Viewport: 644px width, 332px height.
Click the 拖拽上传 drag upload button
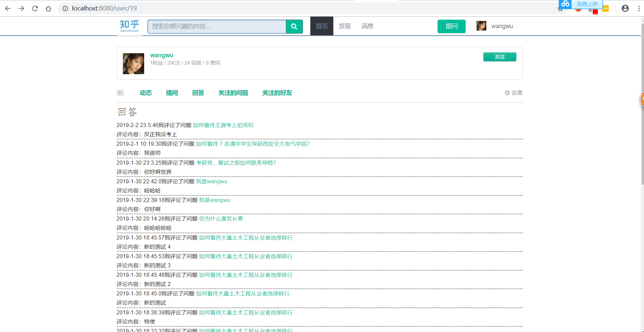pos(587,4)
